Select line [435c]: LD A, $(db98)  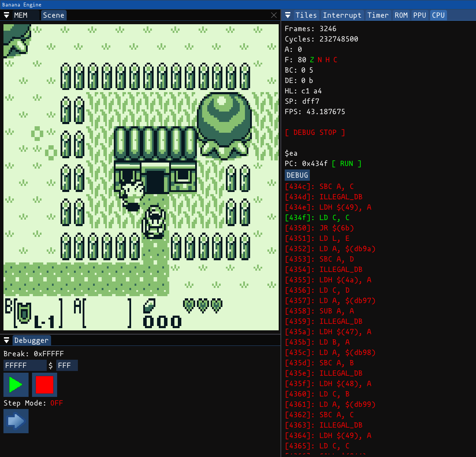click(330, 352)
